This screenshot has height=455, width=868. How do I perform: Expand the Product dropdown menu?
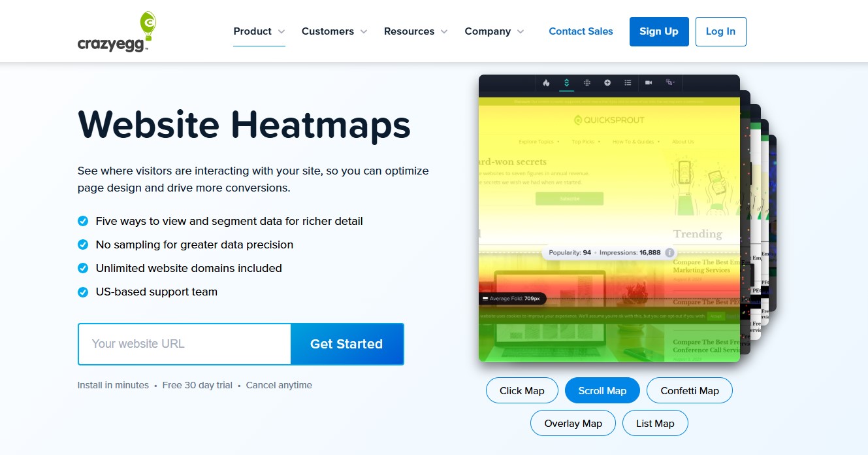pyautogui.click(x=259, y=31)
